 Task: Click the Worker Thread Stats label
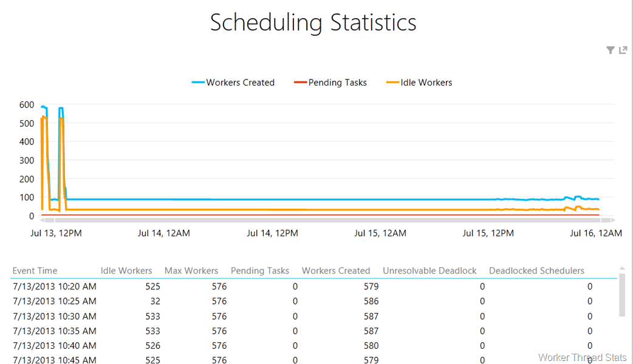tap(582, 358)
